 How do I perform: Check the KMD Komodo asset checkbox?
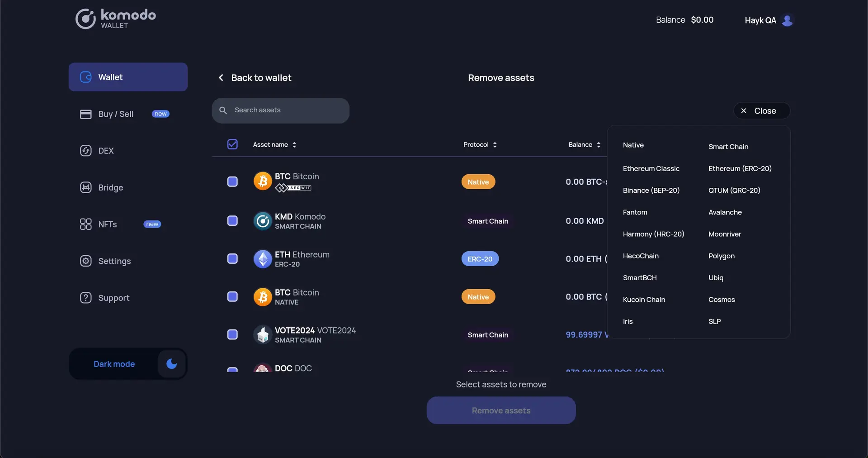(232, 221)
